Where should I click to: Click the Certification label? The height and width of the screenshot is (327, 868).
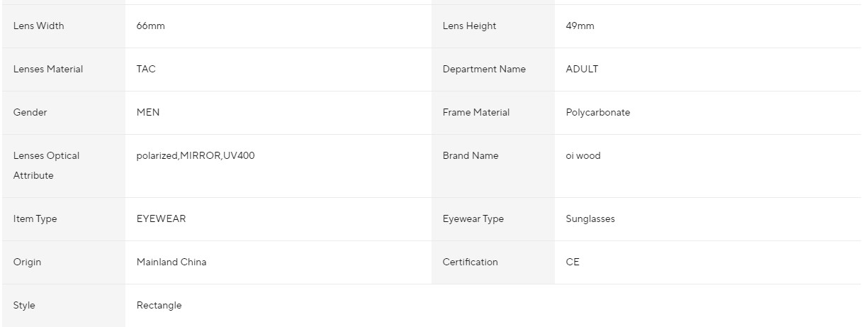(470, 262)
